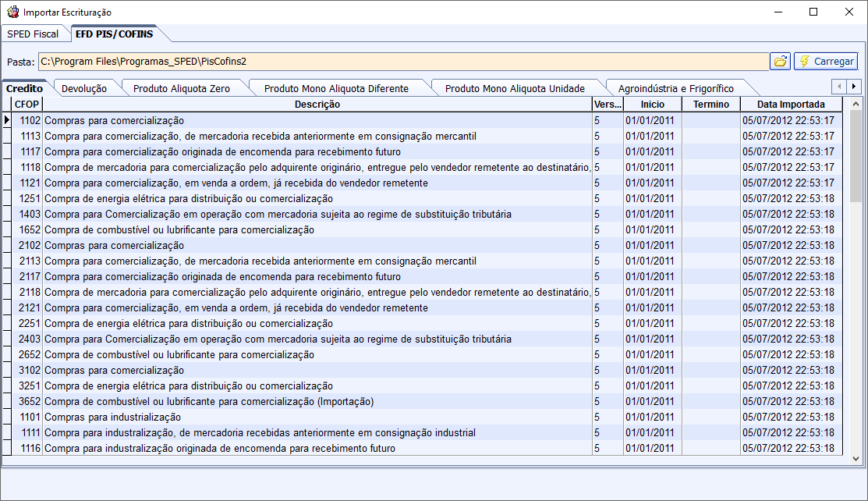
Task: Select the CFOP 1116 cell
Action: 27,449
